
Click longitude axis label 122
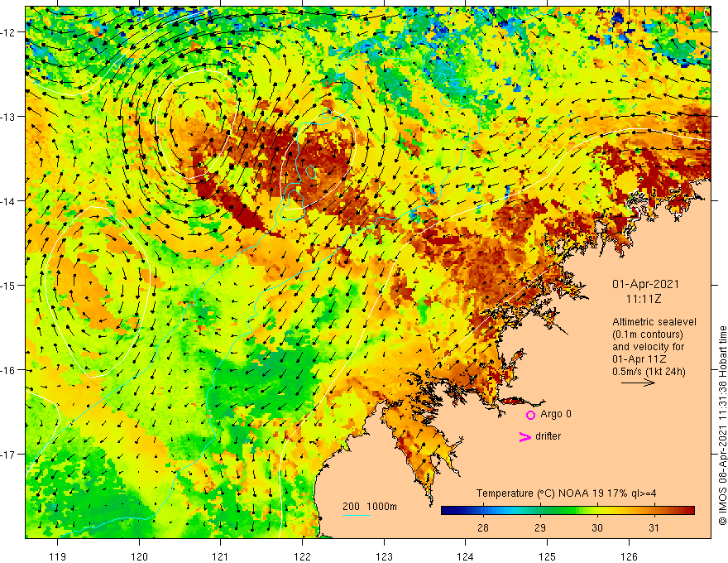(302, 556)
